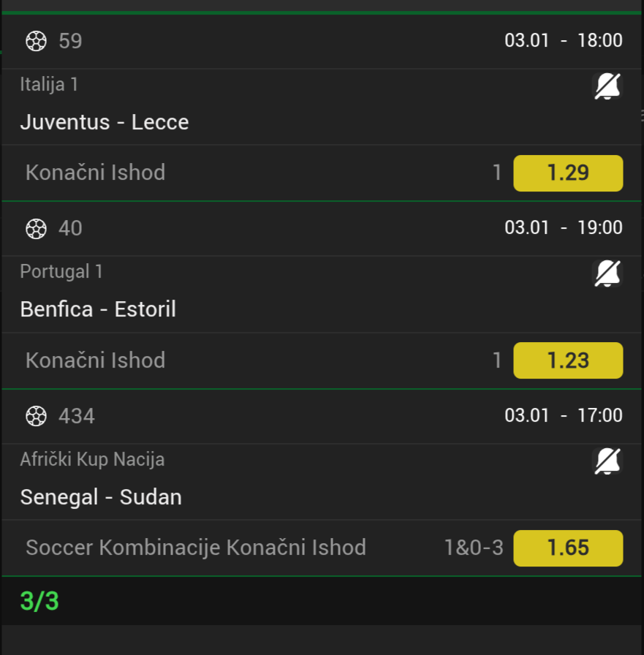
Task: Click the 3/3 ticket counter
Action: pyautogui.click(x=39, y=601)
